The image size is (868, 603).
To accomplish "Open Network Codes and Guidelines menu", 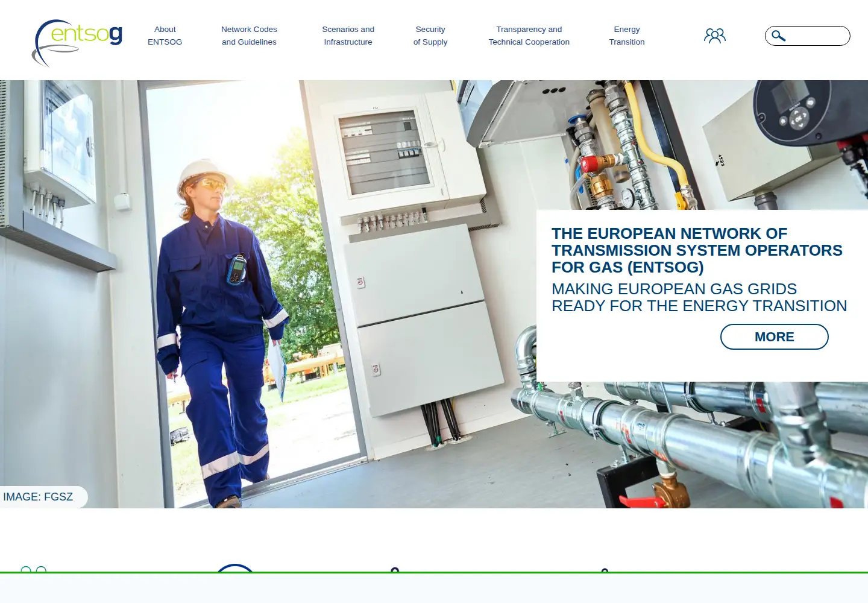I will [x=249, y=36].
